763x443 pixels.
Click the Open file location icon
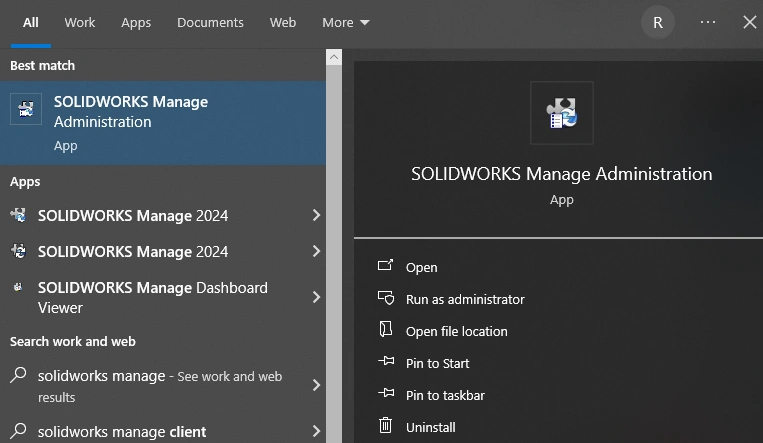point(385,329)
